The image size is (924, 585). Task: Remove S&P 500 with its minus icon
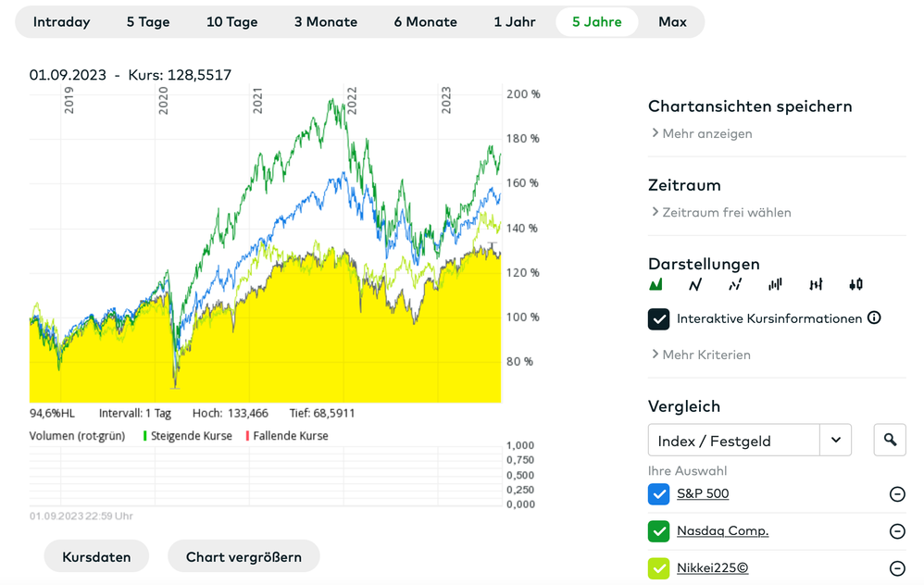(896, 494)
